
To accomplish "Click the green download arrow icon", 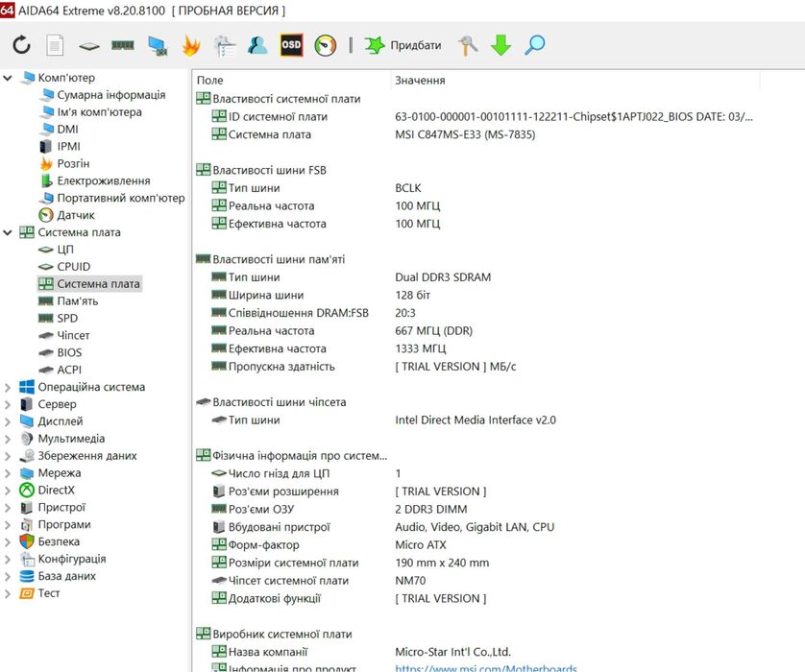I will 500,45.
